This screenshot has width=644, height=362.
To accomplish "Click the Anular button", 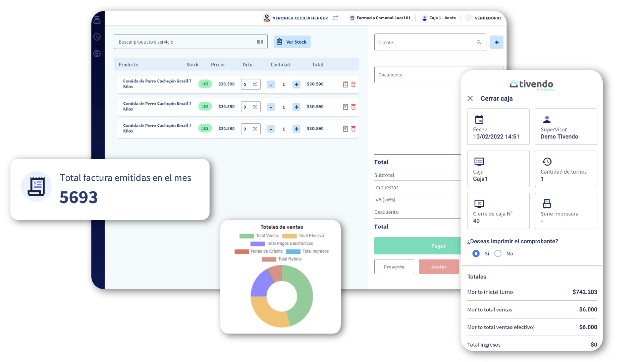I will [439, 267].
